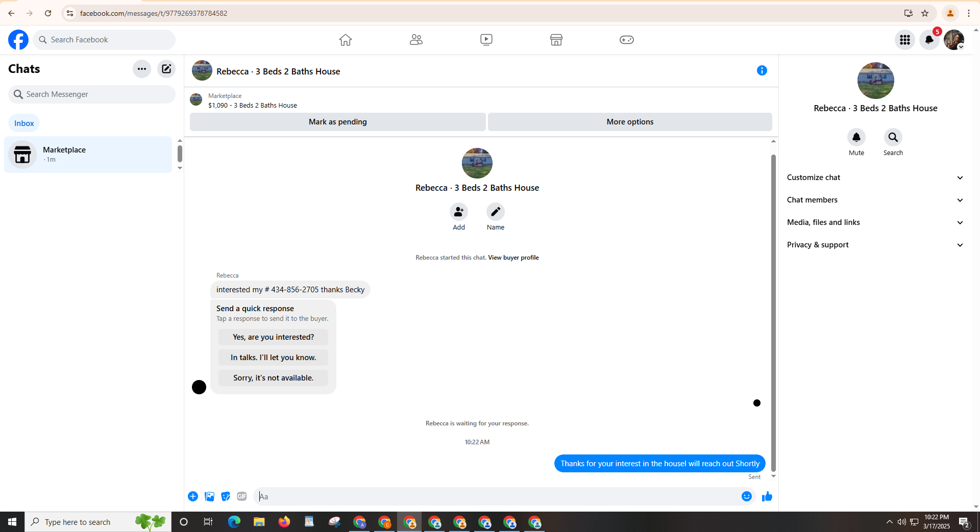The height and width of the screenshot is (532, 980).
Task: Mute the conversation with bell icon
Action: point(856,137)
